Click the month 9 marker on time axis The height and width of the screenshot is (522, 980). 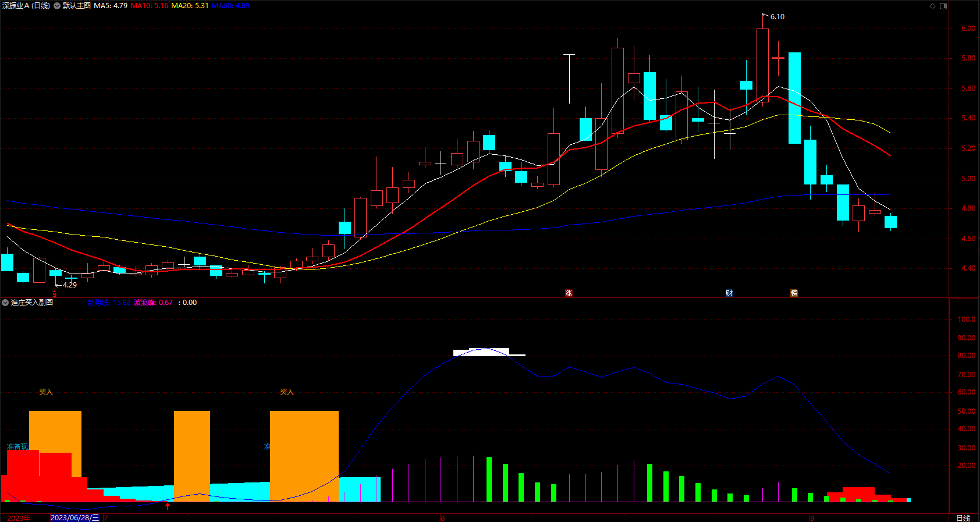tap(812, 518)
